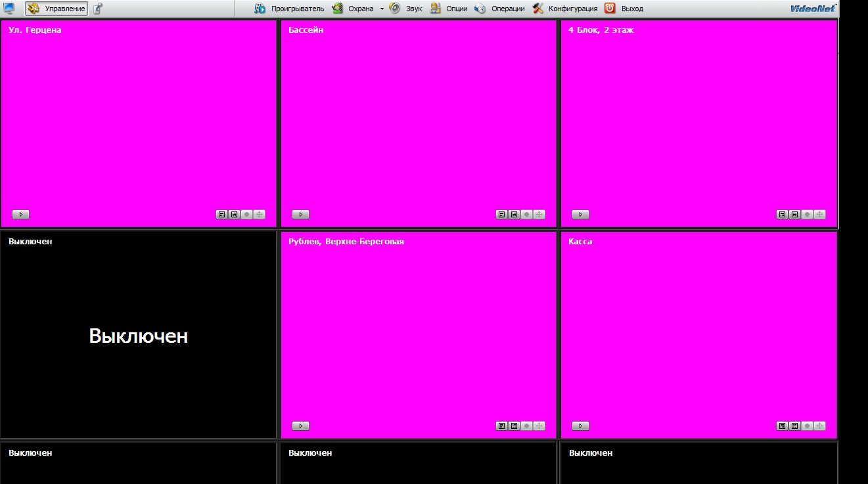Open the Охрана toolbar item

point(353,9)
